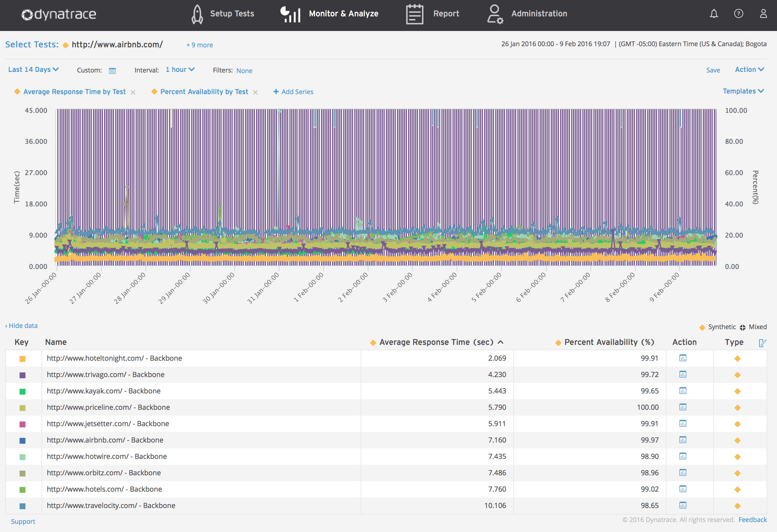Click synthetic type diamond for airbnb.com
The width and height of the screenshot is (777, 532).
[x=737, y=441]
